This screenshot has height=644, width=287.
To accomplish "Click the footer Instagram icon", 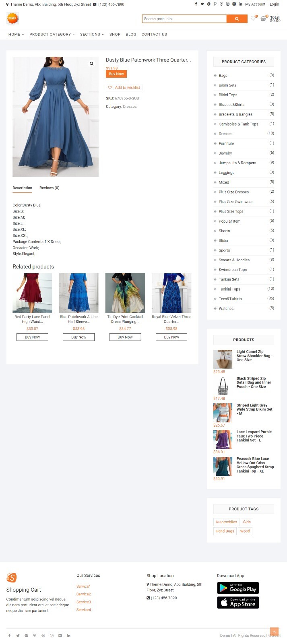I will pos(52,636).
